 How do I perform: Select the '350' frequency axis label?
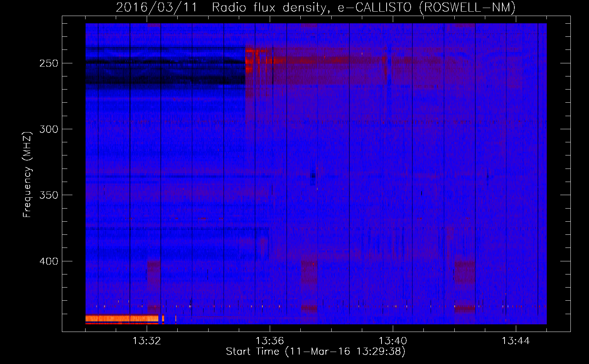[x=49, y=195]
